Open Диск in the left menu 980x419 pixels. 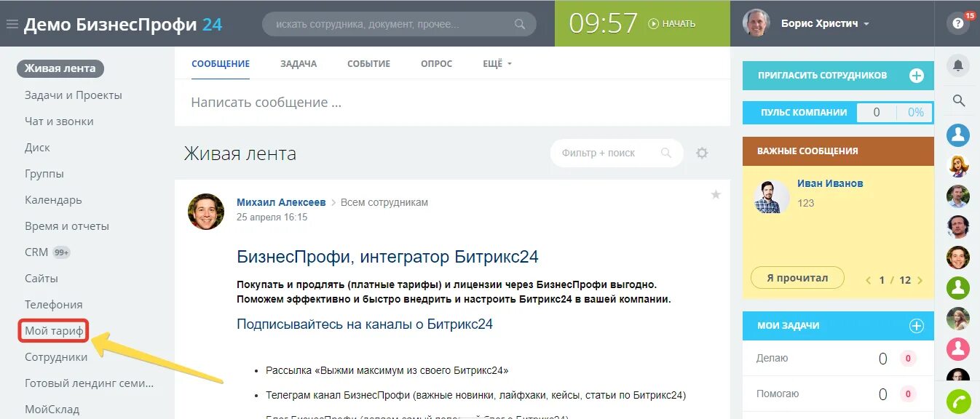[x=37, y=148]
